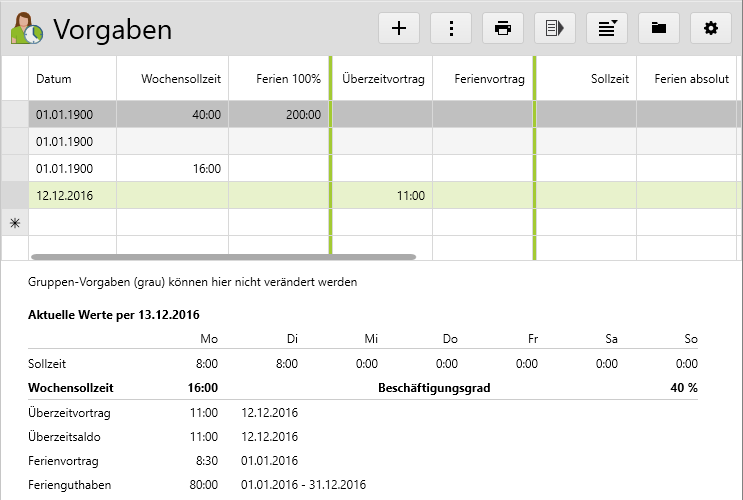
Task: Click the new row asterisk marker
Action: (x=15, y=224)
